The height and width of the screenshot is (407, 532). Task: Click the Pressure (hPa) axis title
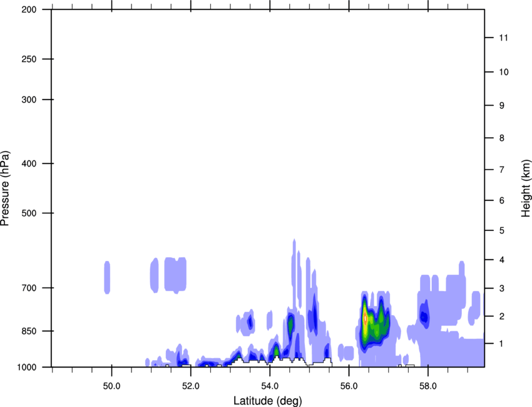click(x=5, y=188)
